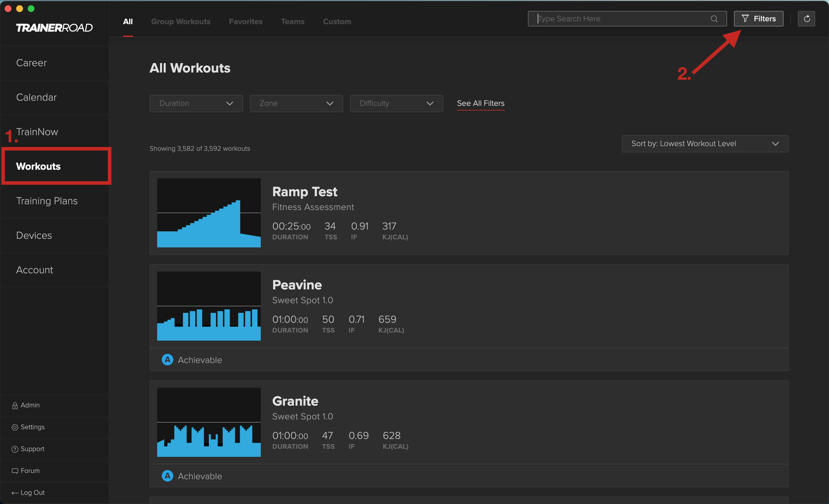Click the search magnifier icon

714,19
